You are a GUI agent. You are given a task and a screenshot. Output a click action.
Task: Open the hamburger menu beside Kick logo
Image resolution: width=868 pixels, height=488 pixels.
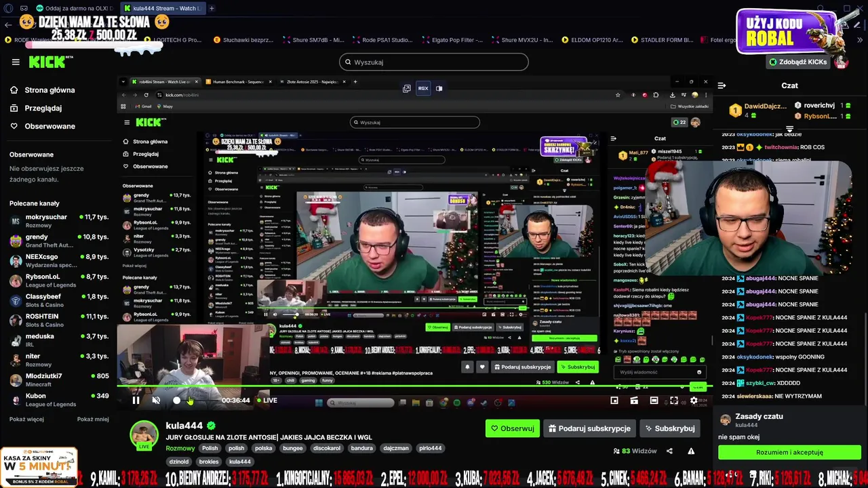[x=16, y=62]
